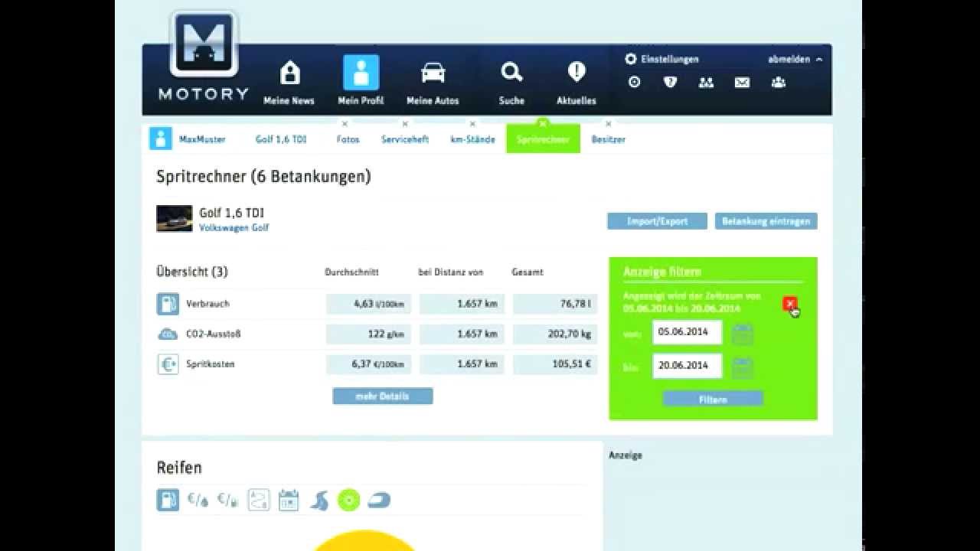This screenshot has width=980, height=551.
Task: Select the green tire chart icon
Action: pyautogui.click(x=348, y=500)
